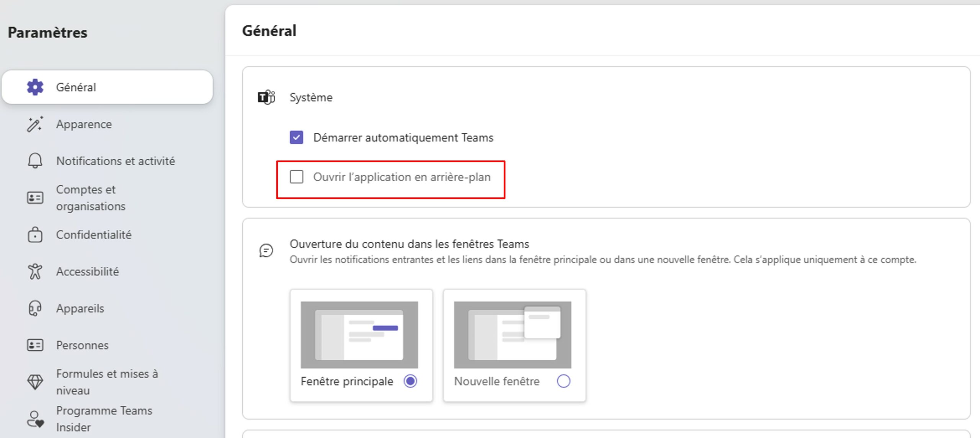Open Notifications et activité settings

tap(107, 161)
